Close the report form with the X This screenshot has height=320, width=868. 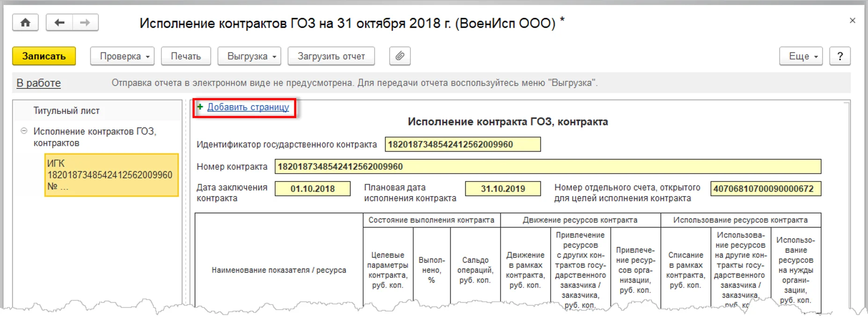852,21
